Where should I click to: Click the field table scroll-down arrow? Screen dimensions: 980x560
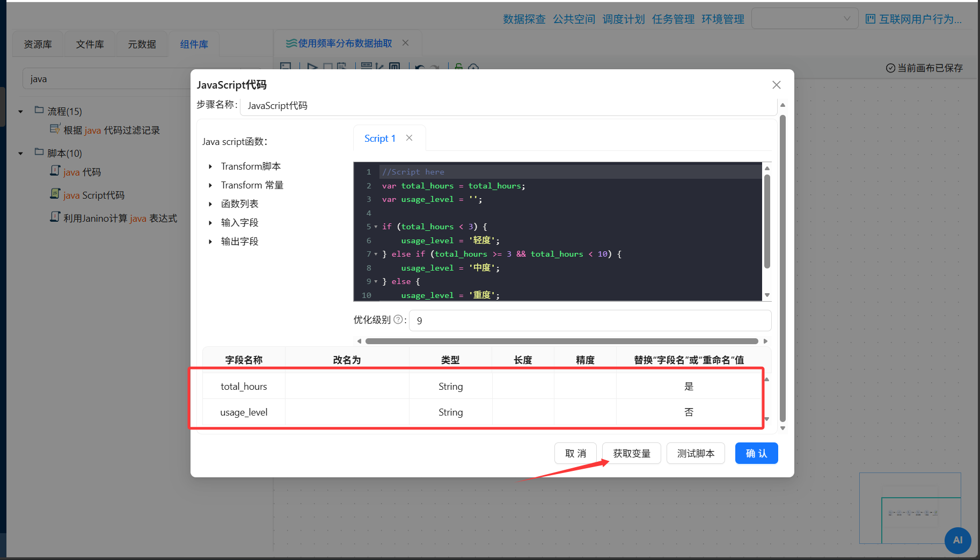[767, 419]
